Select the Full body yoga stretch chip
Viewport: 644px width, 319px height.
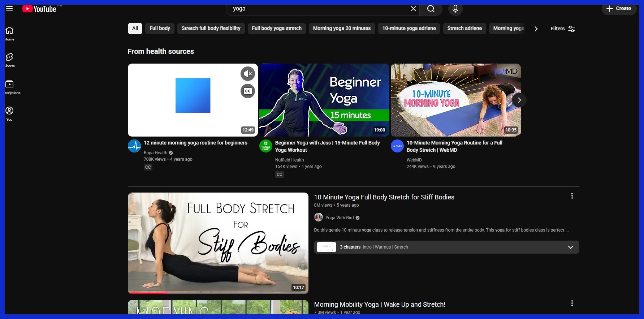click(x=276, y=29)
